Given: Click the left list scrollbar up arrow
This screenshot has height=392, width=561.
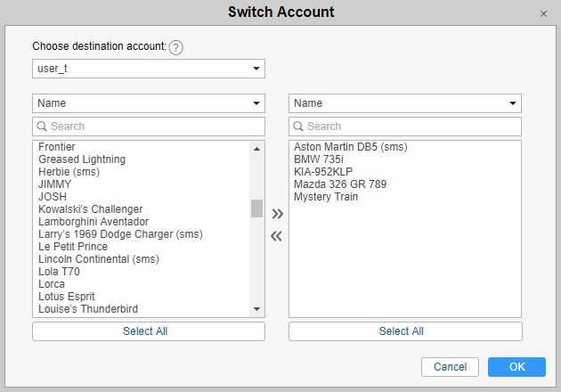Looking at the screenshot, I should pos(256,148).
